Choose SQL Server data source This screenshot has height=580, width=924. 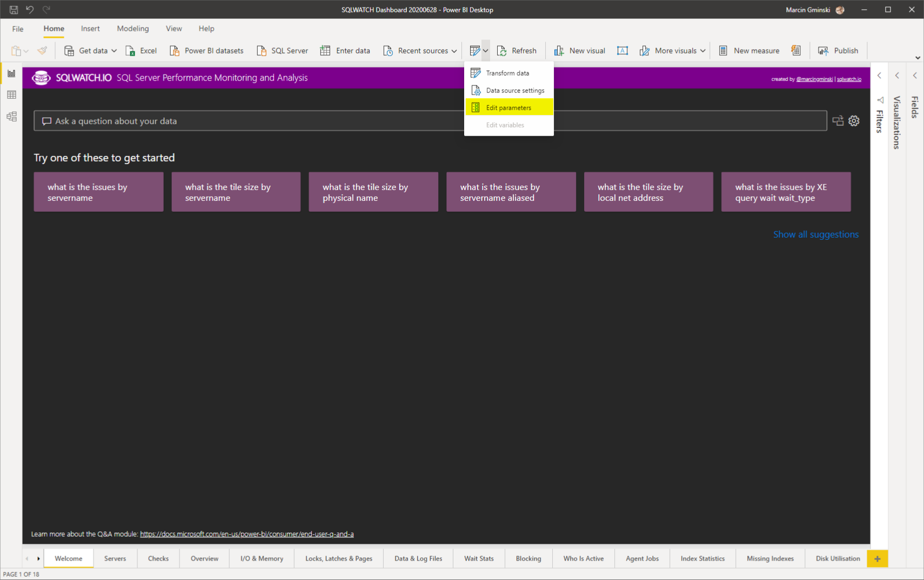tap(282, 51)
